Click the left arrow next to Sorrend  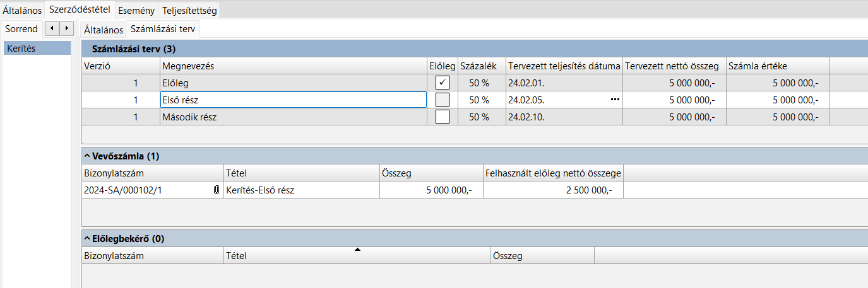(x=51, y=28)
